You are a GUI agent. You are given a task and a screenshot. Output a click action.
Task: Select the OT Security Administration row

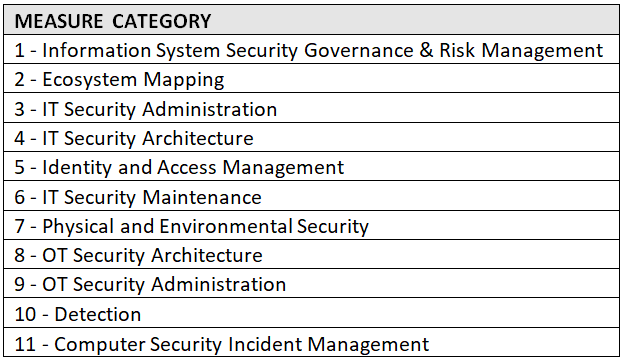[x=312, y=283]
